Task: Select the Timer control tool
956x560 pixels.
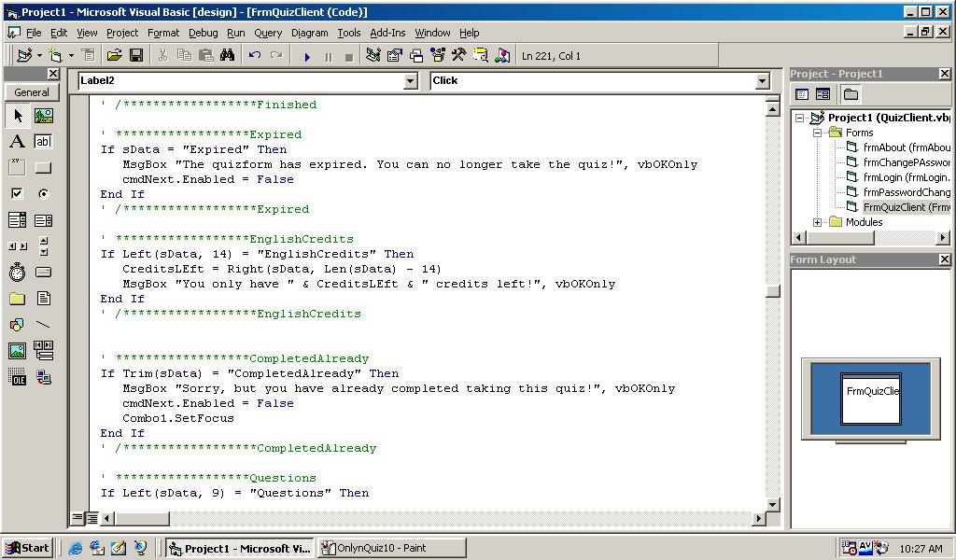Action: [18, 273]
